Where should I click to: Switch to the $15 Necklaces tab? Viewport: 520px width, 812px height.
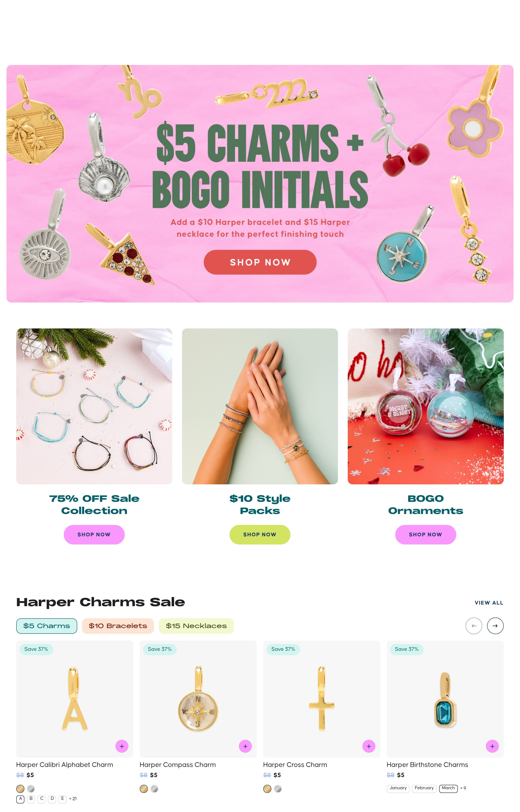[x=196, y=626]
